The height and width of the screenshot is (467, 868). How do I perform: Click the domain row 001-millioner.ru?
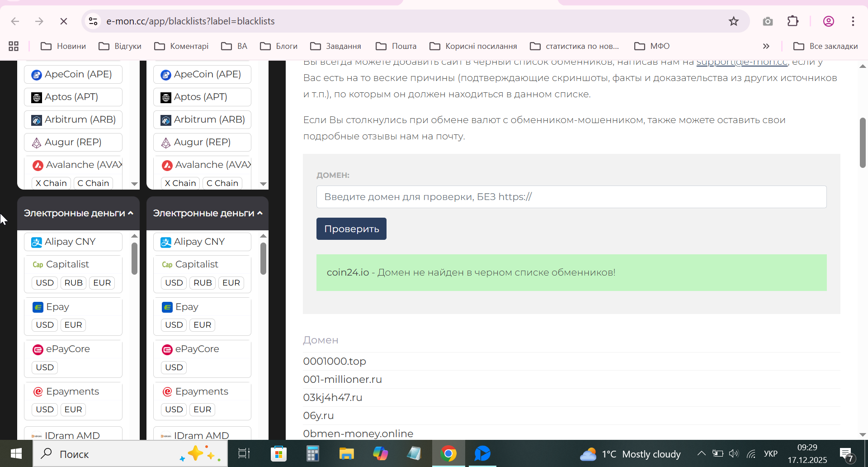coord(571,379)
